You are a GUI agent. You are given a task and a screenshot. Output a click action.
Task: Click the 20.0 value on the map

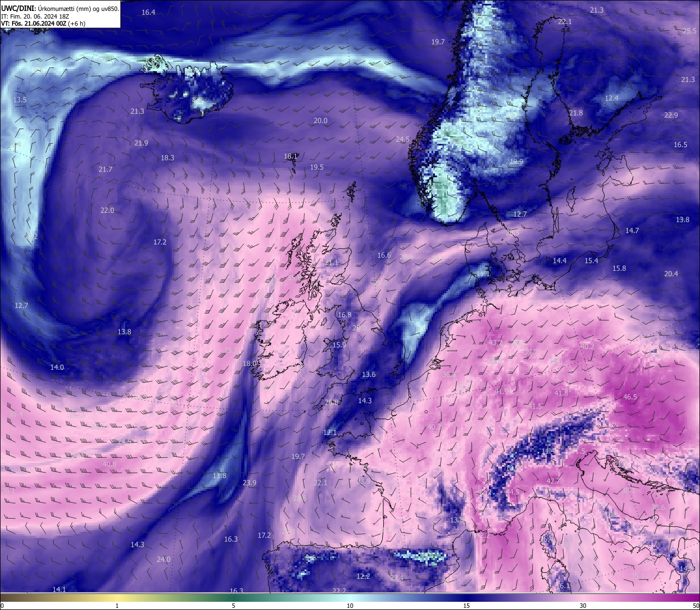320,120
